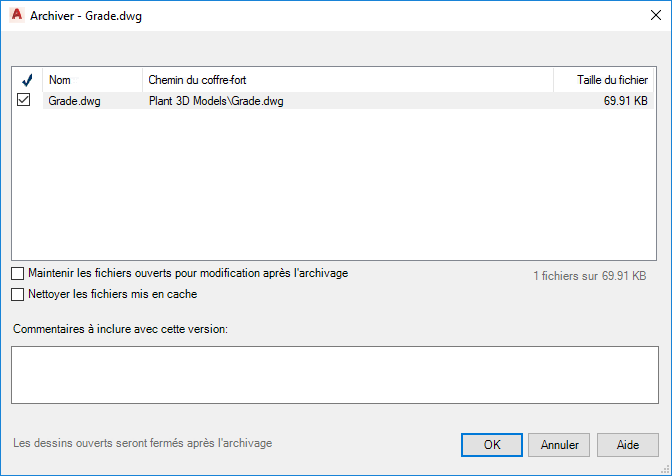The image size is (672, 476).
Task: Toggle Nettoyer les fichiers mis en cache
Action: [x=18, y=295]
